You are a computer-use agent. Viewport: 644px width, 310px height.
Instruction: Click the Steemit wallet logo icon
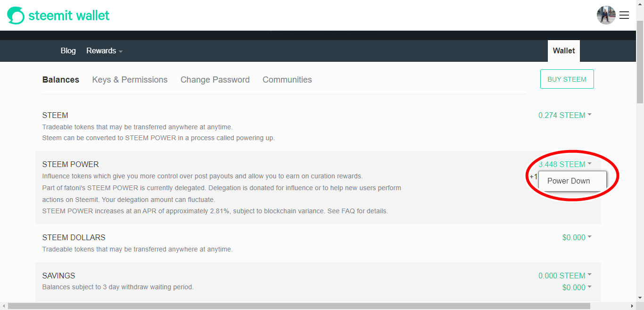tap(16, 16)
